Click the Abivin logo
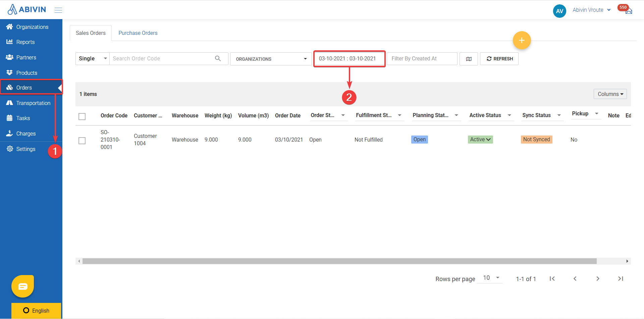The width and height of the screenshot is (644, 319). (x=26, y=9)
